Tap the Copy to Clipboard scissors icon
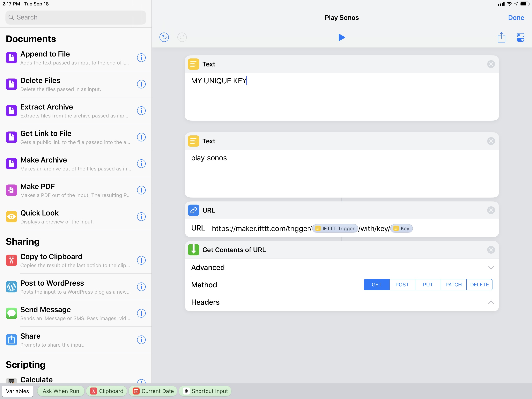Viewport: 532px width, 399px height. click(x=11, y=260)
